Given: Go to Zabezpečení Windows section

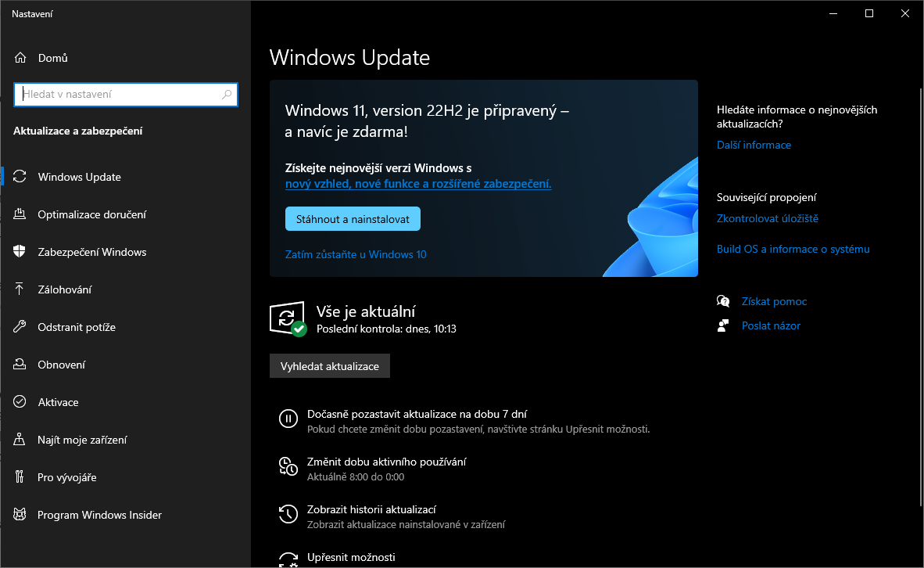Looking at the screenshot, I should point(126,252).
